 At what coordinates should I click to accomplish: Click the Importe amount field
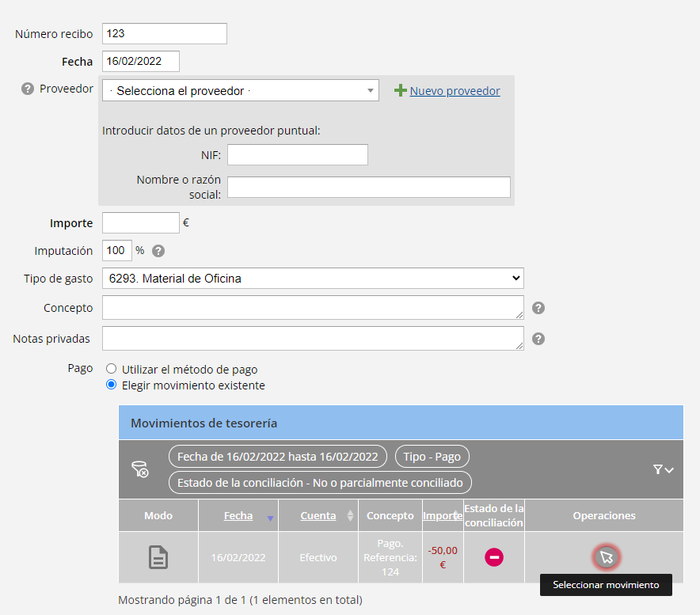click(x=141, y=222)
